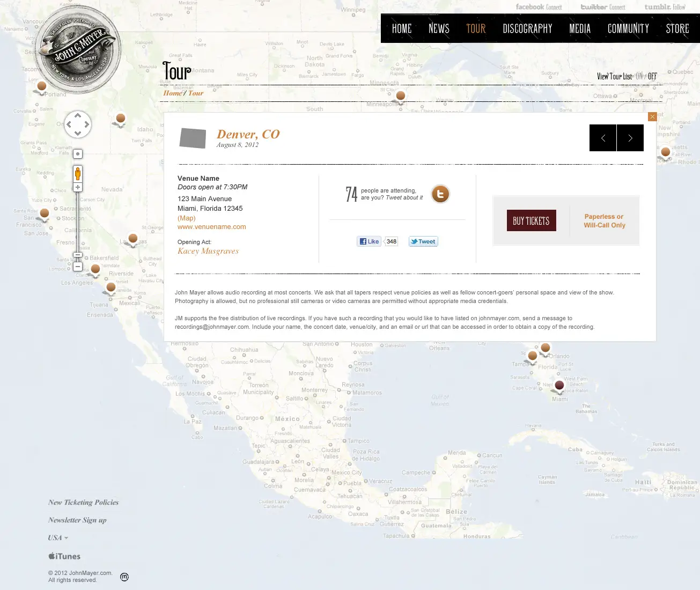The width and height of the screenshot is (700, 590).
Task: Open the HOME menu item
Action: (x=402, y=29)
